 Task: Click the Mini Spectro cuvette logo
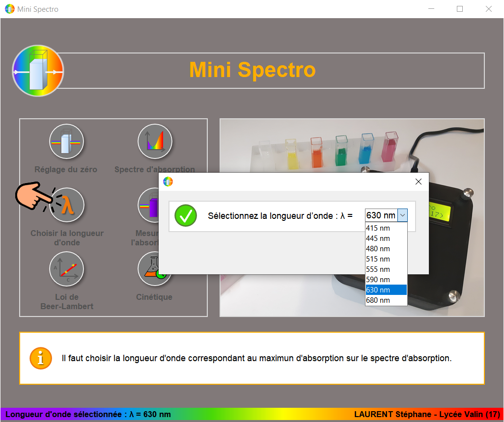click(38, 71)
